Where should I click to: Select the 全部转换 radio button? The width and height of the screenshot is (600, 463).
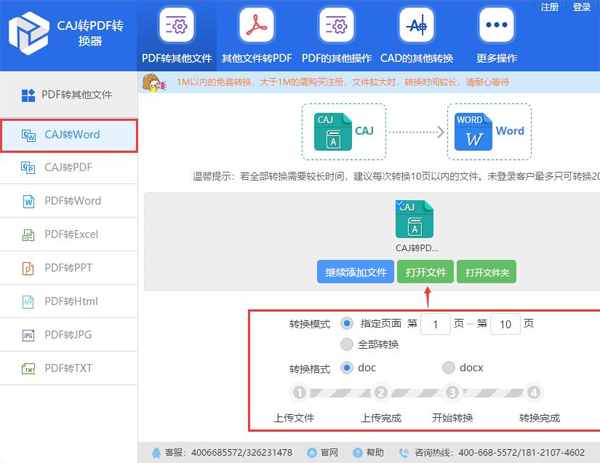click(347, 345)
